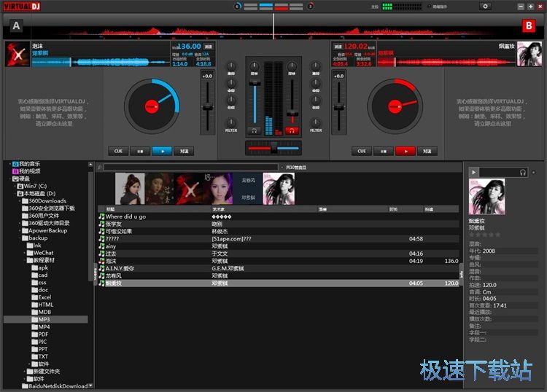The image size is (547, 392).
Task: Click right deck middle EQ knob
Action: (x=316, y=83)
